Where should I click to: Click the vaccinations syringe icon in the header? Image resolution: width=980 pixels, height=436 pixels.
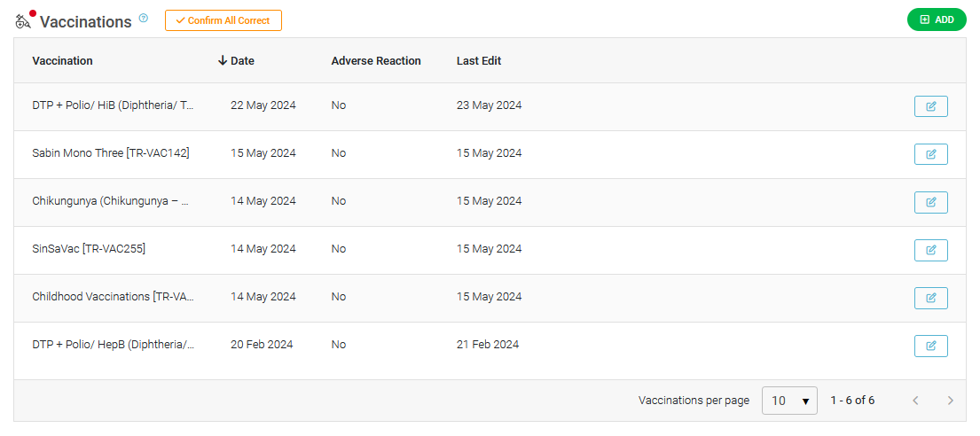tap(23, 22)
